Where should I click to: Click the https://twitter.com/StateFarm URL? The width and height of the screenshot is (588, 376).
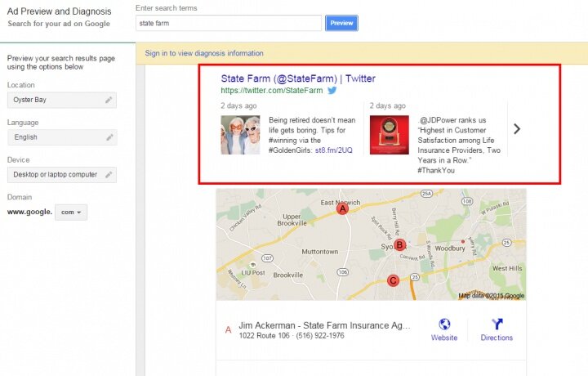271,91
